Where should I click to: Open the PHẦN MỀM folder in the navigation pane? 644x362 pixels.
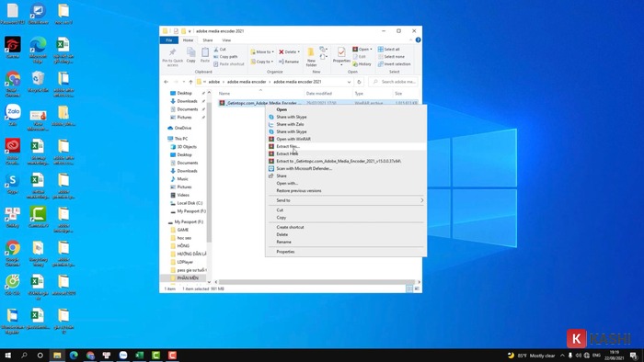click(x=184, y=278)
